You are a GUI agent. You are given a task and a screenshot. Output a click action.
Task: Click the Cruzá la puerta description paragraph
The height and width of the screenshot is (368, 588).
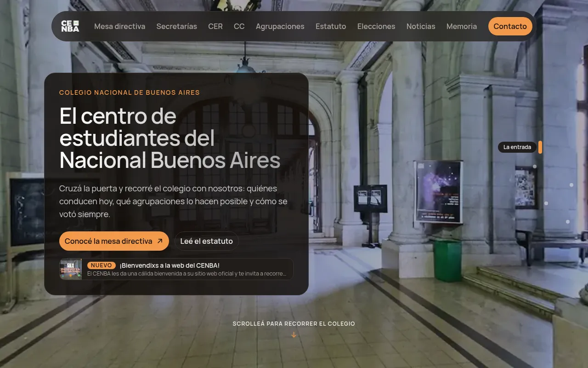174,201
